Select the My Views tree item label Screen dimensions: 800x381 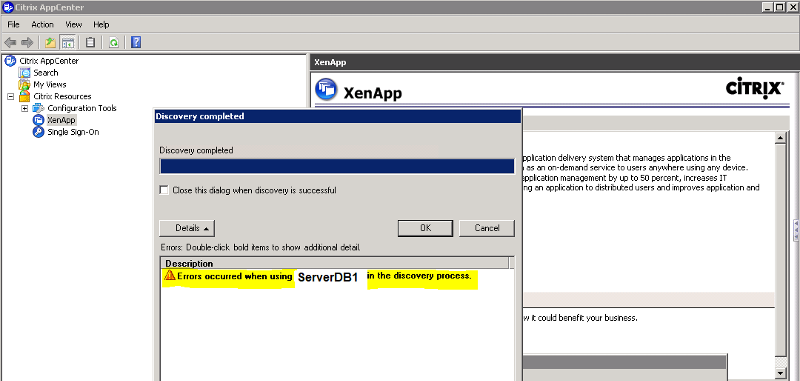(x=49, y=85)
